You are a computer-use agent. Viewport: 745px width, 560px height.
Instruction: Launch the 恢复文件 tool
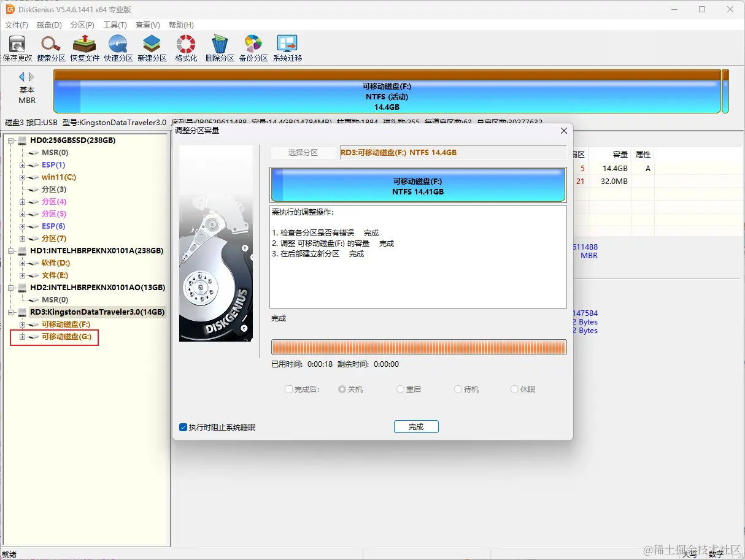(x=85, y=48)
